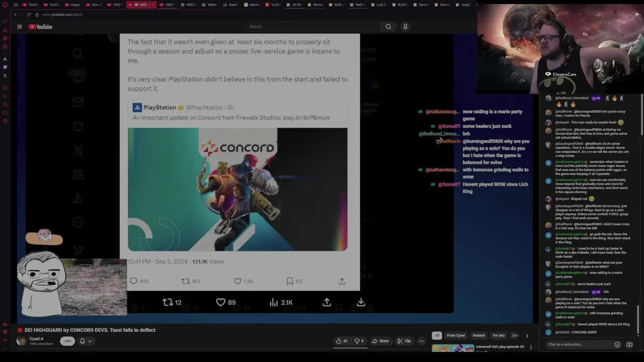Viewport: 644px width, 362px height.
Task: Join the Cyael channel membership
Action: (67, 341)
